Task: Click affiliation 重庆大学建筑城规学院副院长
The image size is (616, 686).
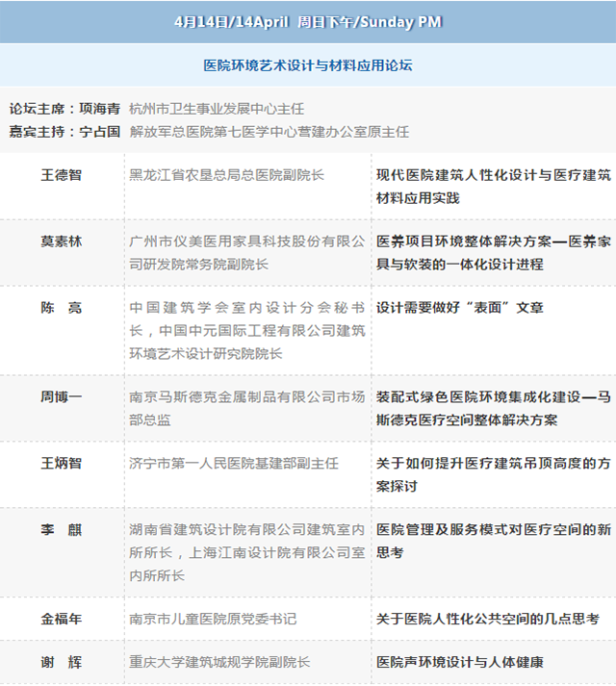Action: point(219,663)
